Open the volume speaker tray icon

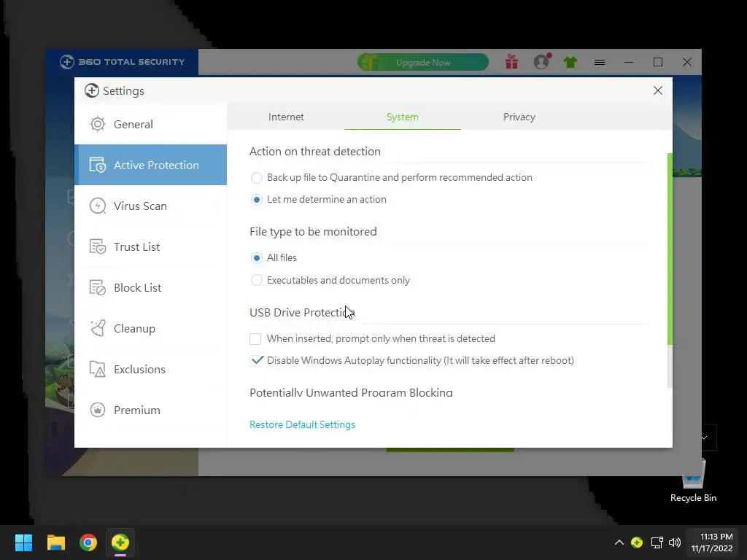(675, 542)
